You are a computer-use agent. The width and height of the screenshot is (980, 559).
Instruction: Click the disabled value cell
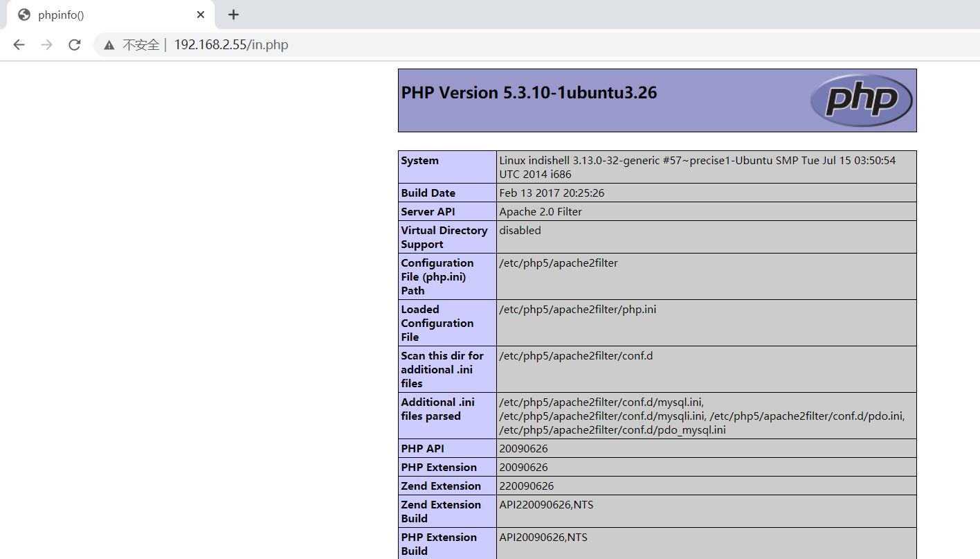pyautogui.click(x=706, y=237)
